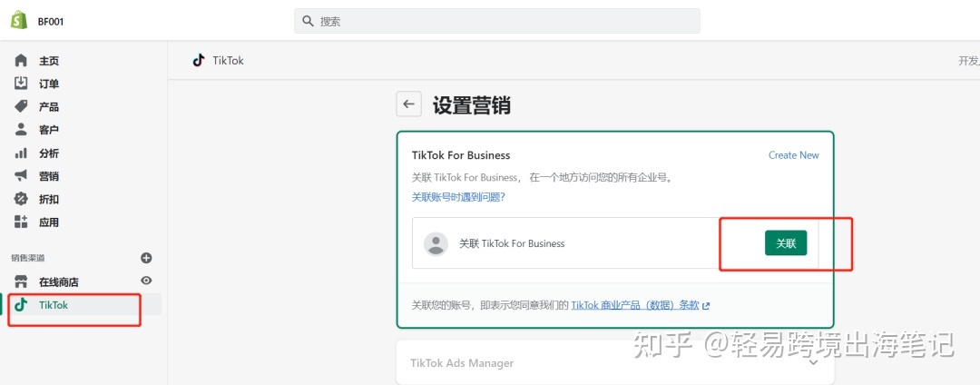
Task: Select 应用 in the sidebar
Action: tap(49, 222)
